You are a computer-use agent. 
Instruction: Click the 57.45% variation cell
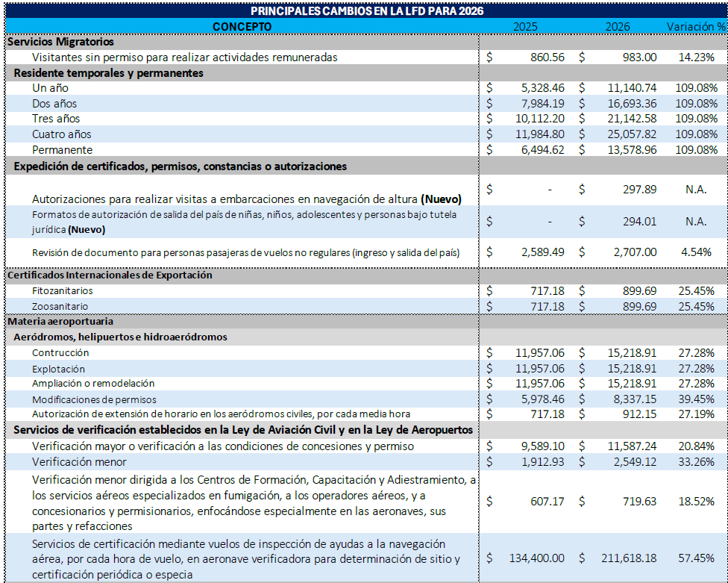(x=696, y=558)
